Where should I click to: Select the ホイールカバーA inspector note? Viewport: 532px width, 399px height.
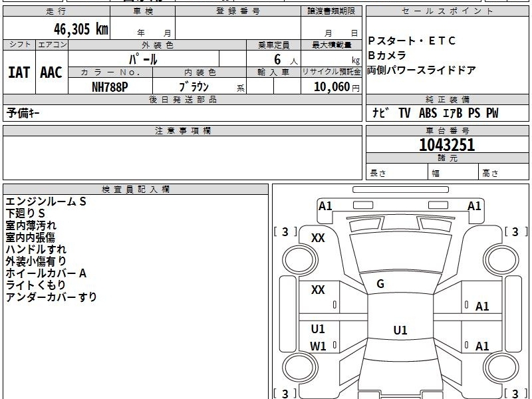46,273
